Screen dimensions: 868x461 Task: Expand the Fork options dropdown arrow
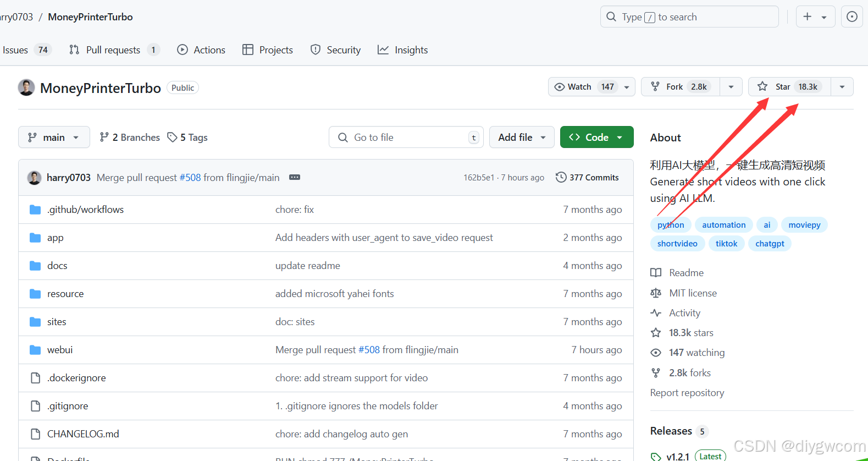pyautogui.click(x=731, y=87)
